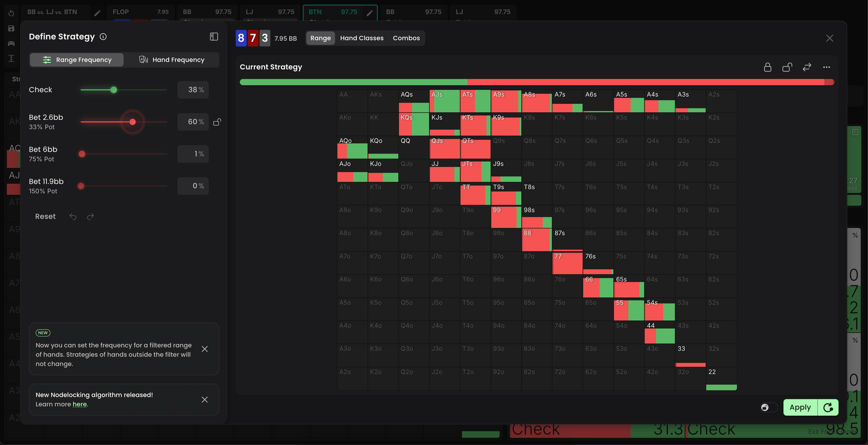868x445 pixels.
Task: Click the swap arrows icon in Current Strategy
Action: (x=807, y=67)
